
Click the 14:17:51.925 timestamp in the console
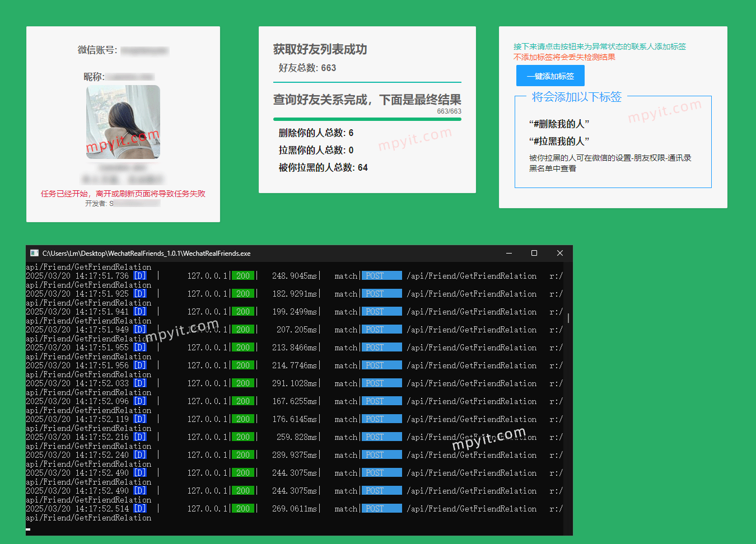[x=102, y=294]
